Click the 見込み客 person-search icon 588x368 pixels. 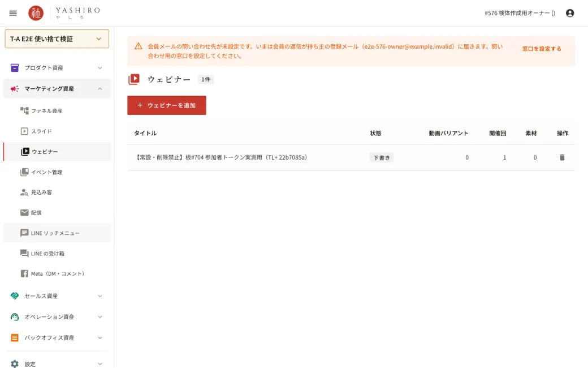click(x=24, y=192)
